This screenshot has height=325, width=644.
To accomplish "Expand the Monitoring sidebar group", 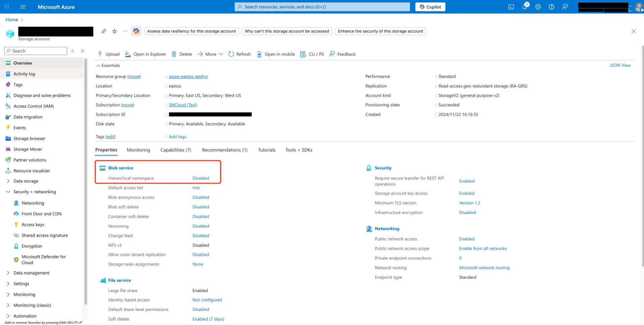I will pos(8,295).
